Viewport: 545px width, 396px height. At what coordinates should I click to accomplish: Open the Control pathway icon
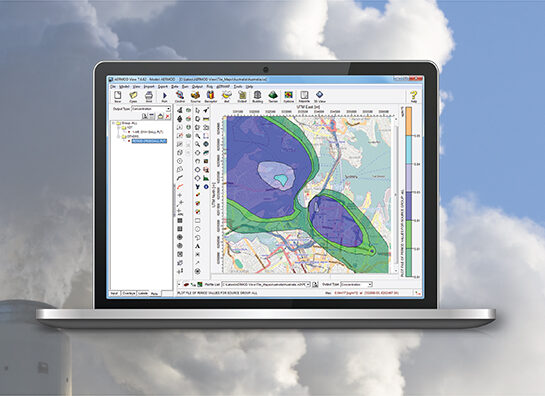point(180,96)
